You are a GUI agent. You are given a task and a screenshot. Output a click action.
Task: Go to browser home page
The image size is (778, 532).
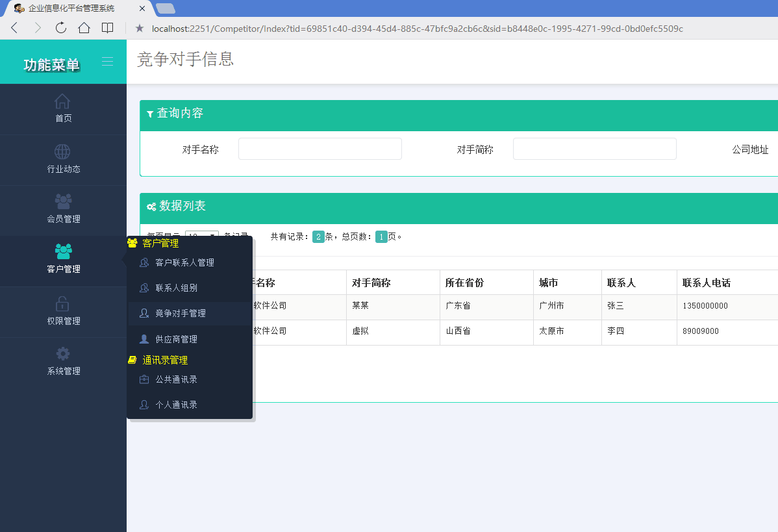tap(84, 28)
